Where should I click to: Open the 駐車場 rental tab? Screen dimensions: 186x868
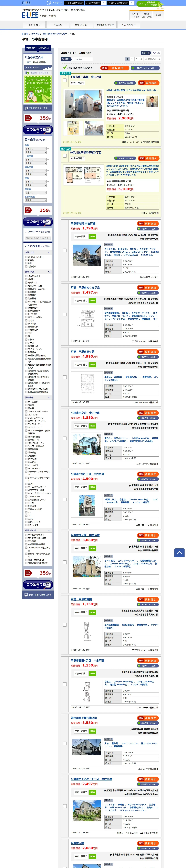pyautogui.click(x=158, y=15)
